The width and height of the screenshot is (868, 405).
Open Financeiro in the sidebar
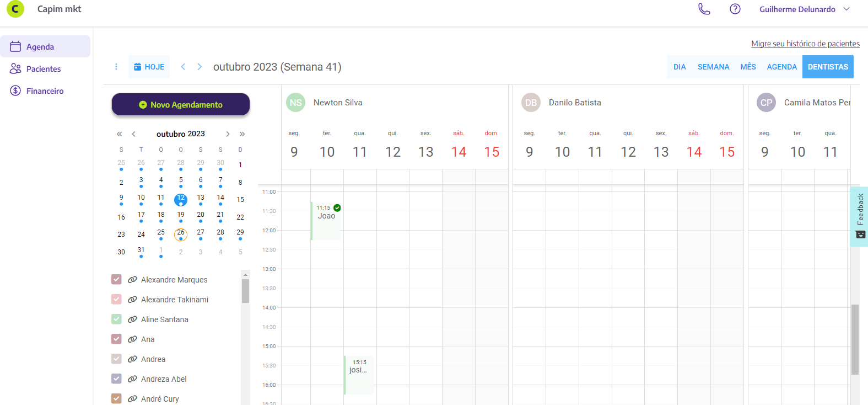[x=45, y=90]
